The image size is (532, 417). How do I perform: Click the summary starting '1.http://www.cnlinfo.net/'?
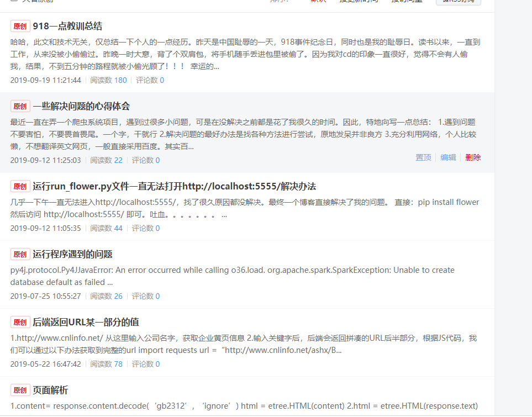point(244,344)
